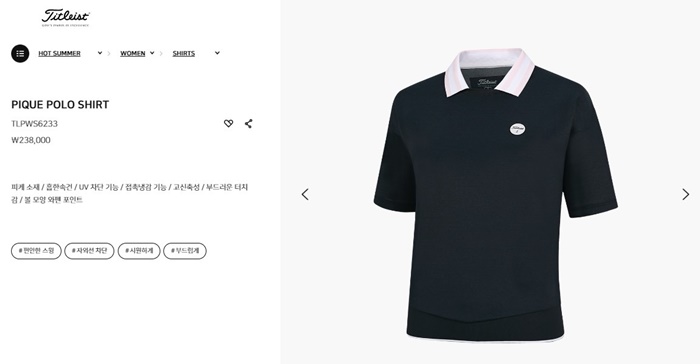This screenshot has width=700, height=364.
Task: Expand the WOMEN dropdown chevron
Action: click(x=152, y=53)
